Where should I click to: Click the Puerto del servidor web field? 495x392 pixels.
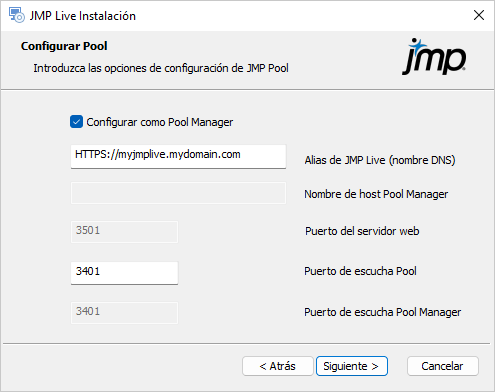coord(124,232)
